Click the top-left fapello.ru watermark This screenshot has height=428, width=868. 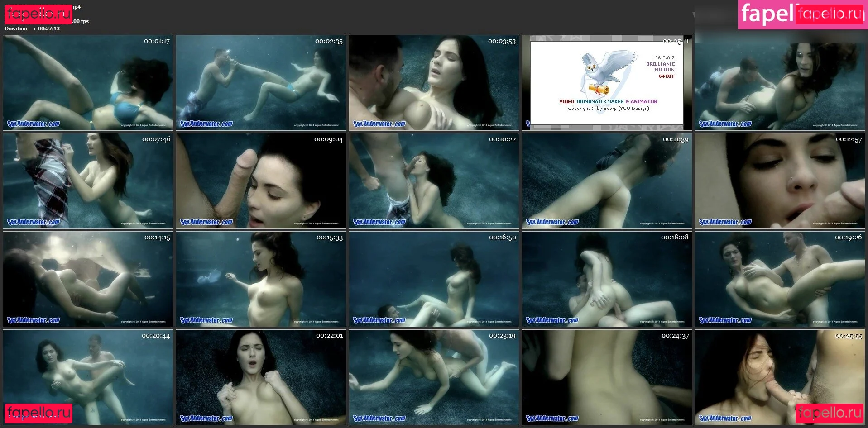[38, 14]
